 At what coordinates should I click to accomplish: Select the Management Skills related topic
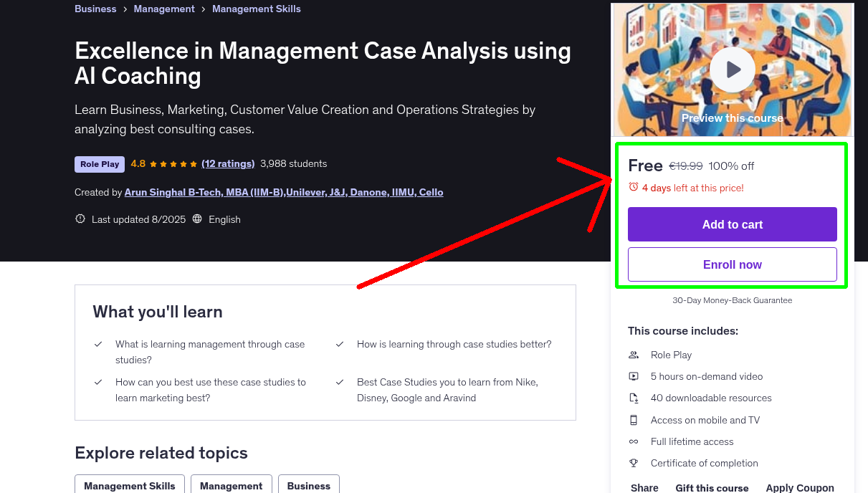pyautogui.click(x=129, y=485)
